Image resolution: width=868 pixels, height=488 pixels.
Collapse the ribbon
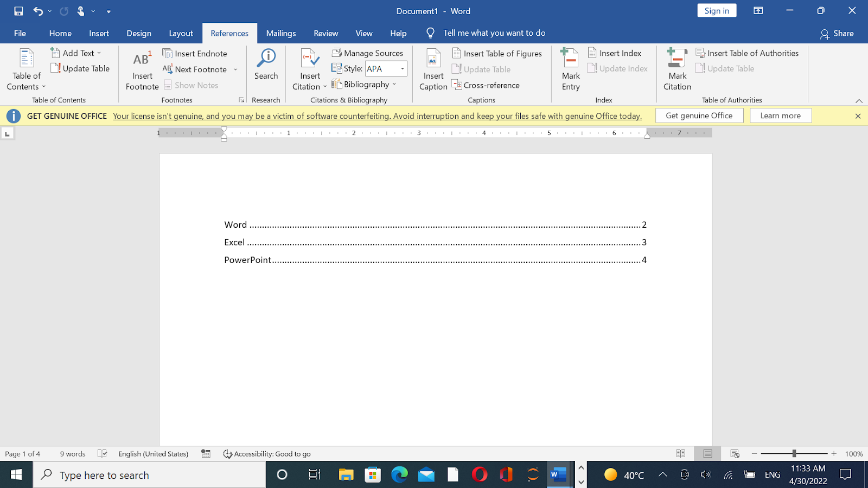coord(859,101)
